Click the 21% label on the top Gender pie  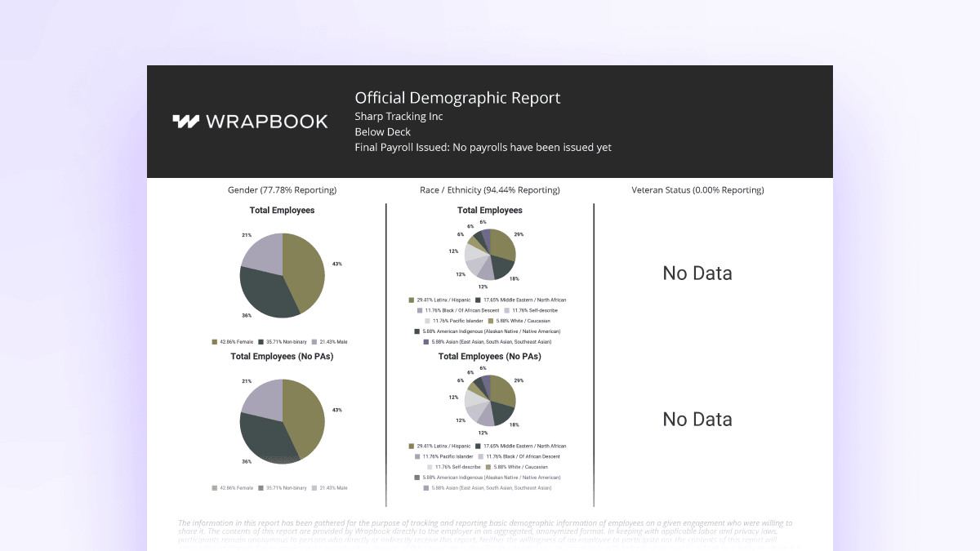pos(247,234)
